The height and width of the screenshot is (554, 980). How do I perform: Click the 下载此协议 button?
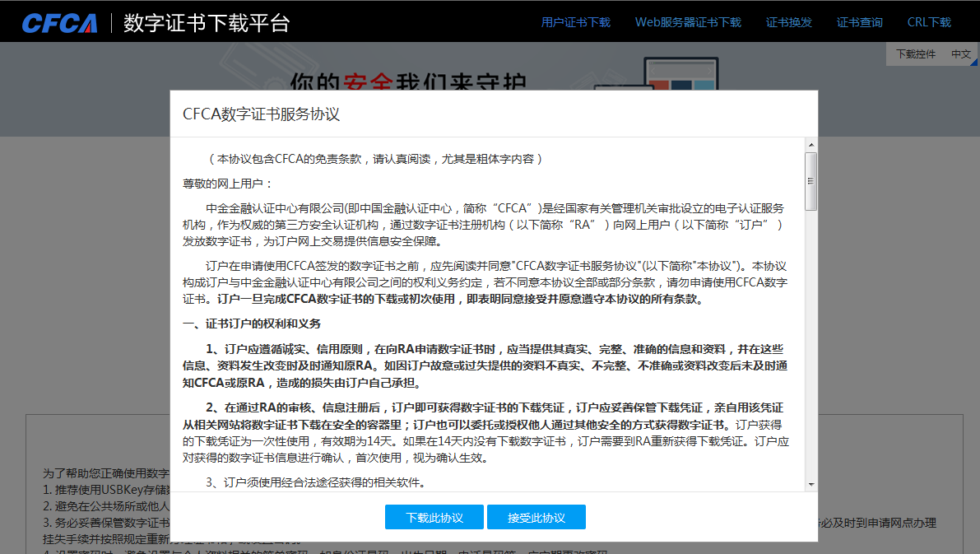point(434,517)
